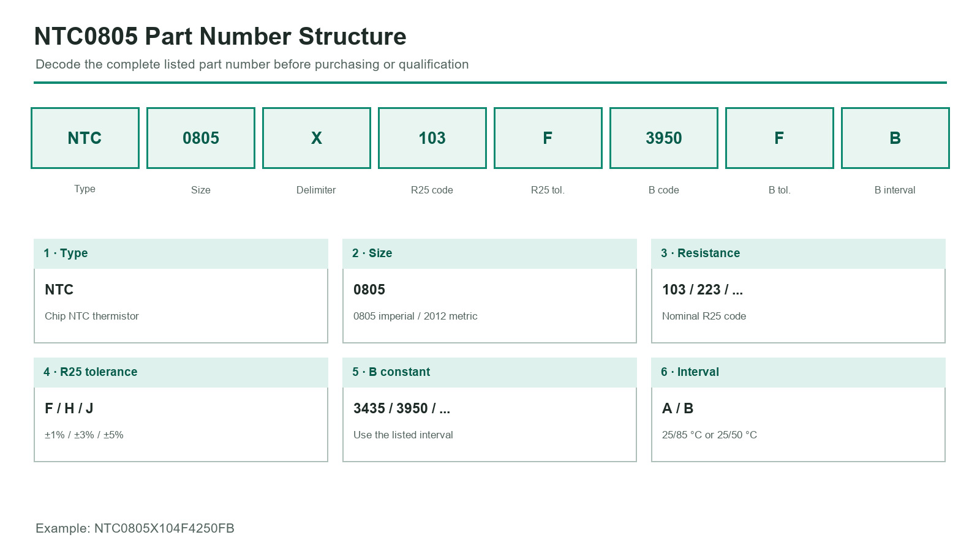Click the '6 · Interval' card header
This screenshot has height=551, width=980.
(798, 372)
